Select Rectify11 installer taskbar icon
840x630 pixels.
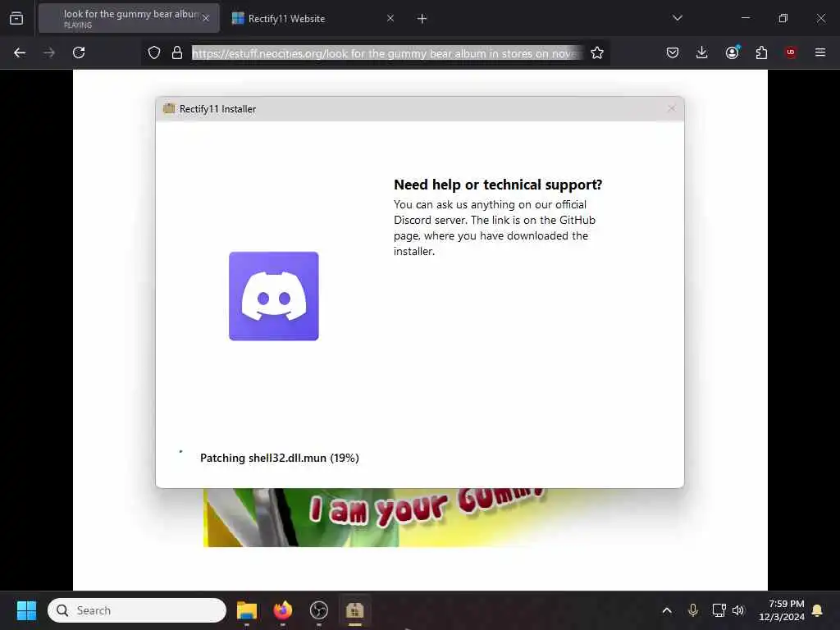(354, 610)
